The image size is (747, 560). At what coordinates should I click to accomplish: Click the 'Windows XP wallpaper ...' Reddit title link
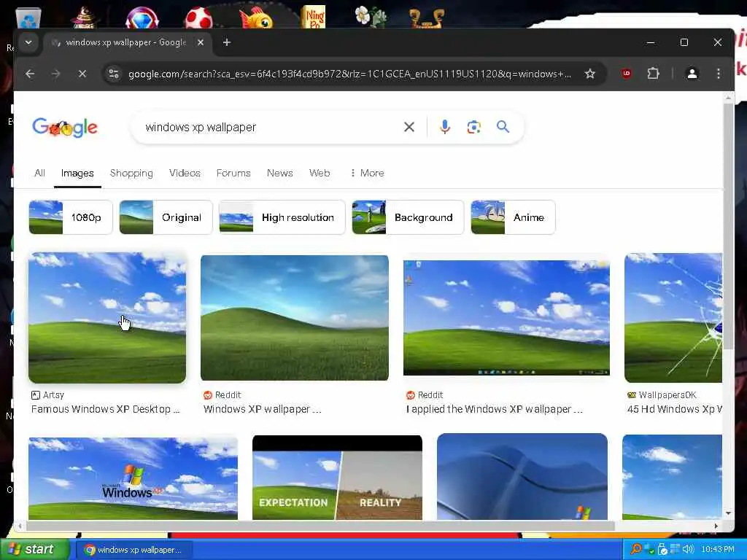[263, 409]
